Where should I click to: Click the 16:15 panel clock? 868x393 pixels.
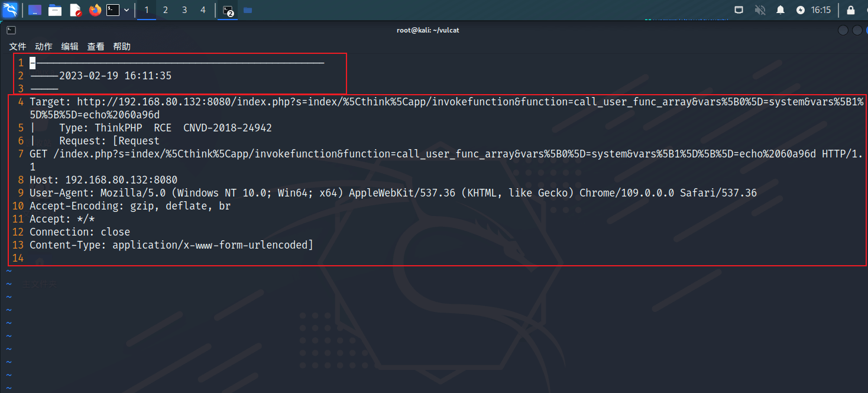pyautogui.click(x=821, y=10)
